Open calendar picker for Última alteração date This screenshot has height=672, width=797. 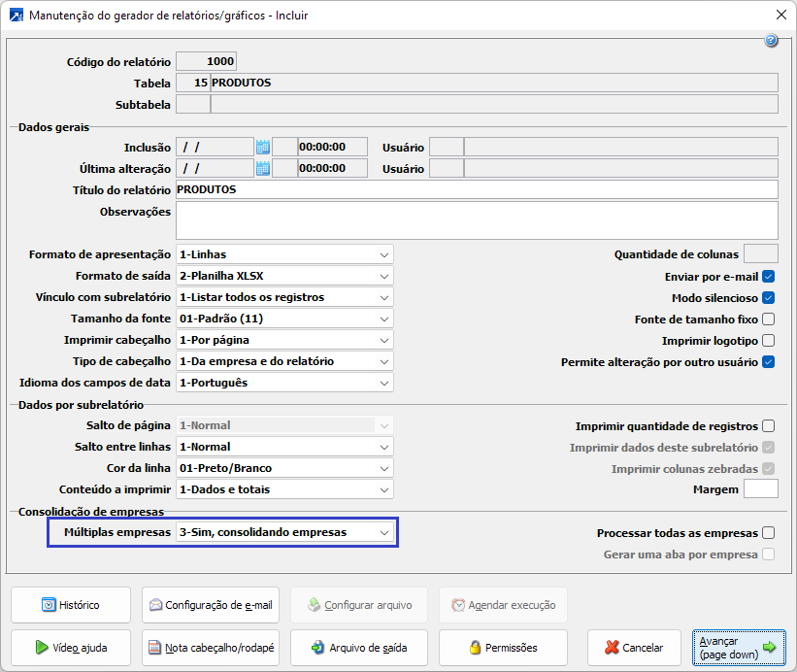(x=262, y=169)
